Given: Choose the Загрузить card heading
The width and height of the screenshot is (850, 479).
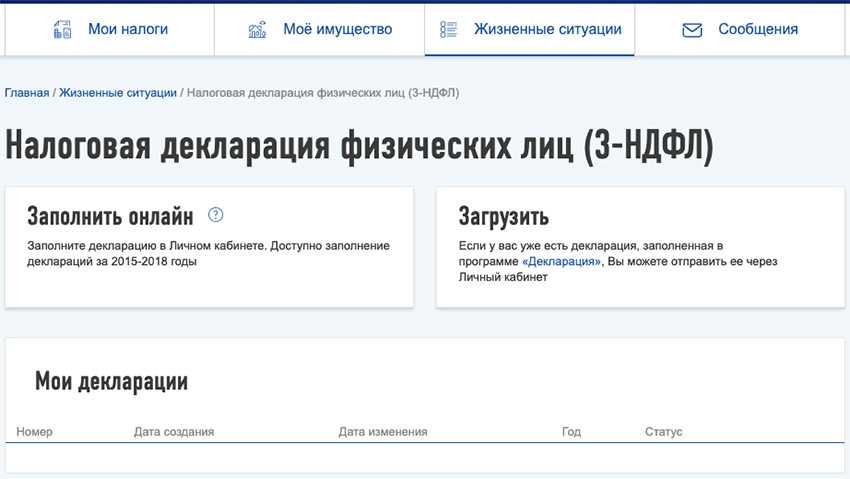Looking at the screenshot, I should pyautogui.click(x=504, y=216).
